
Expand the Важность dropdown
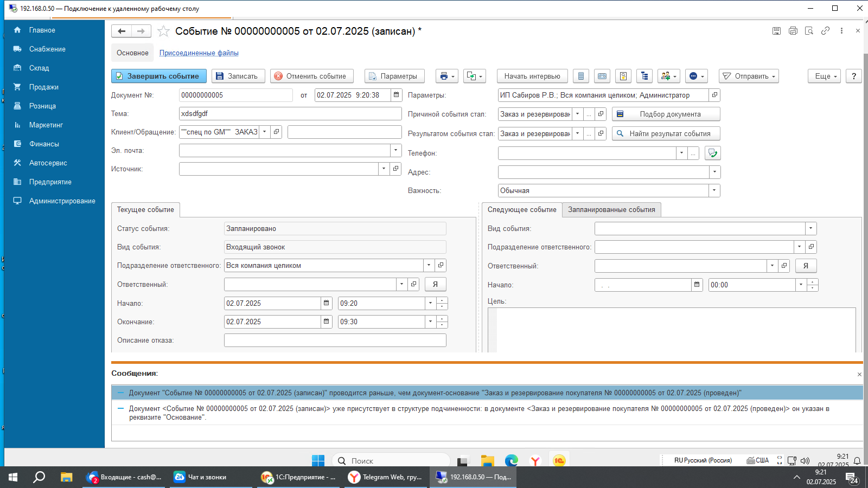(714, 190)
